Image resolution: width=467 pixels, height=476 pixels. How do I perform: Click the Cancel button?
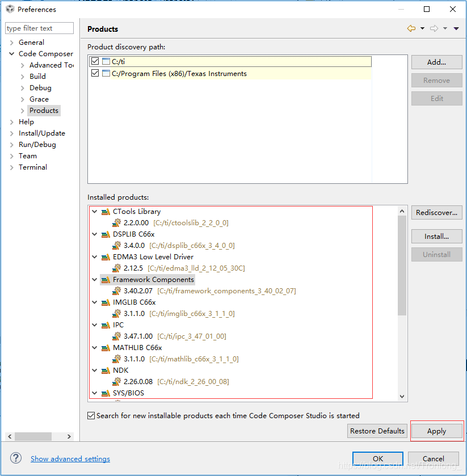click(x=434, y=459)
